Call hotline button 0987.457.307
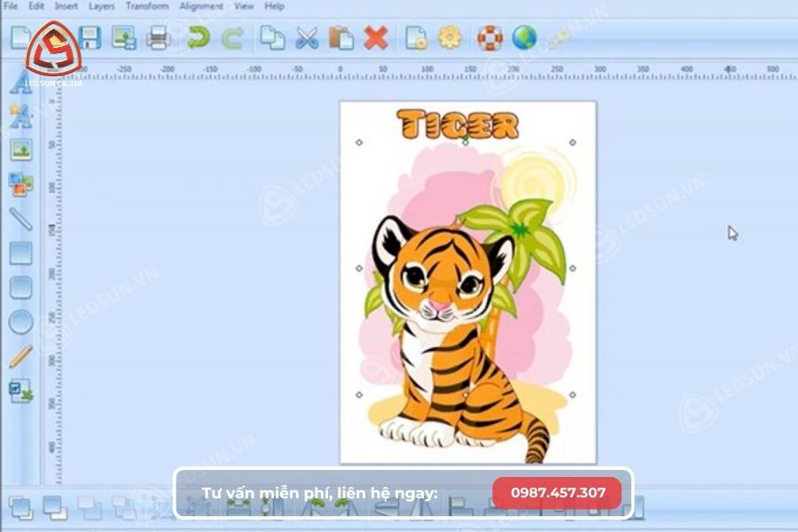798x532 pixels. [x=557, y=490]
